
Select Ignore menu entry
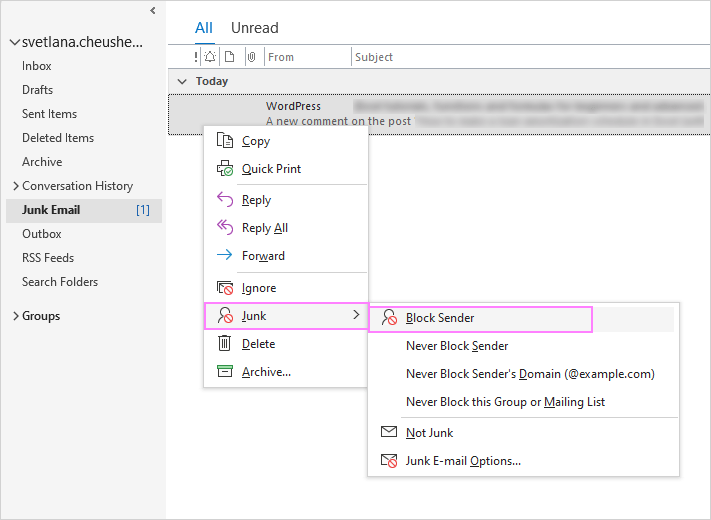[286, 287]
